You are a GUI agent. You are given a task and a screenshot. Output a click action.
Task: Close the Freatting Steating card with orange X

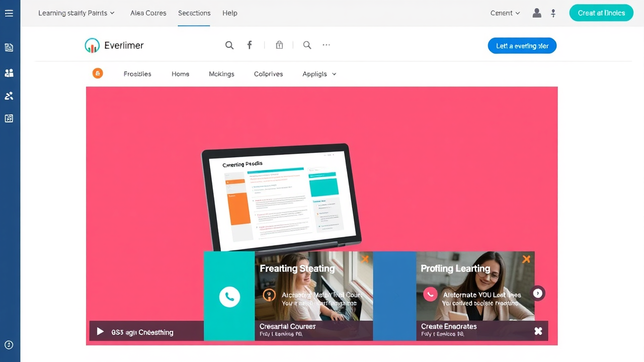365,259
